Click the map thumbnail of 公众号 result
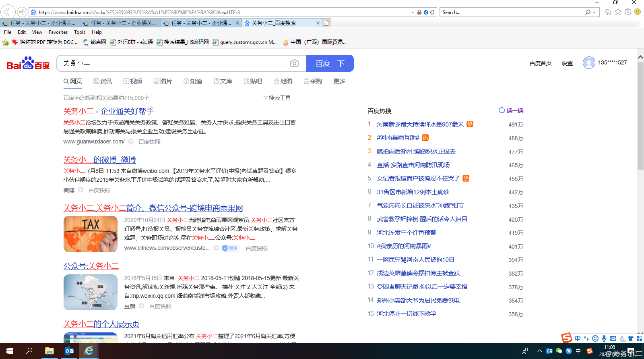The image size is (644, 359). click(91, 292)
